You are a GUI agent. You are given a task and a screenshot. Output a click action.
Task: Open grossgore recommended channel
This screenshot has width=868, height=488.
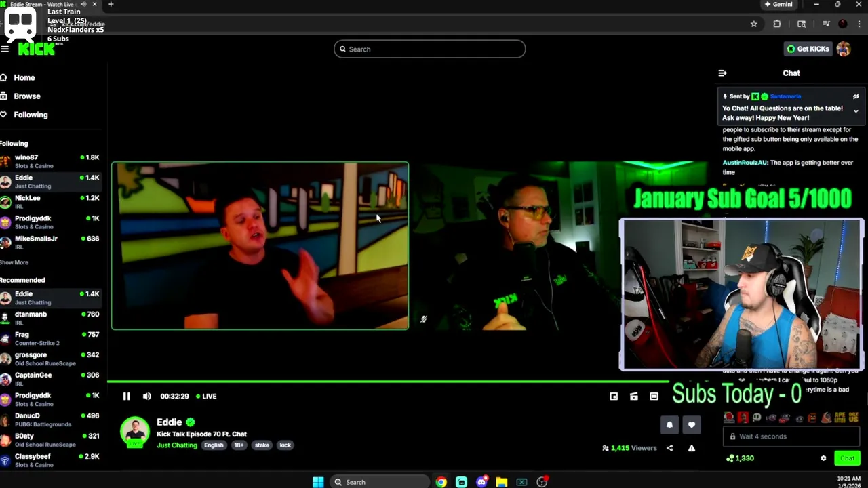click(51, 359)
